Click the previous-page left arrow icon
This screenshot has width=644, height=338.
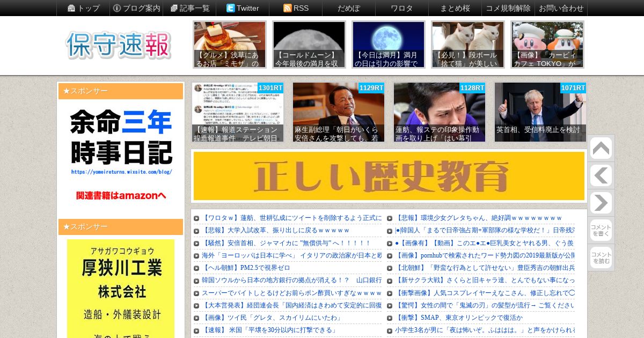[x=601, y=175]
